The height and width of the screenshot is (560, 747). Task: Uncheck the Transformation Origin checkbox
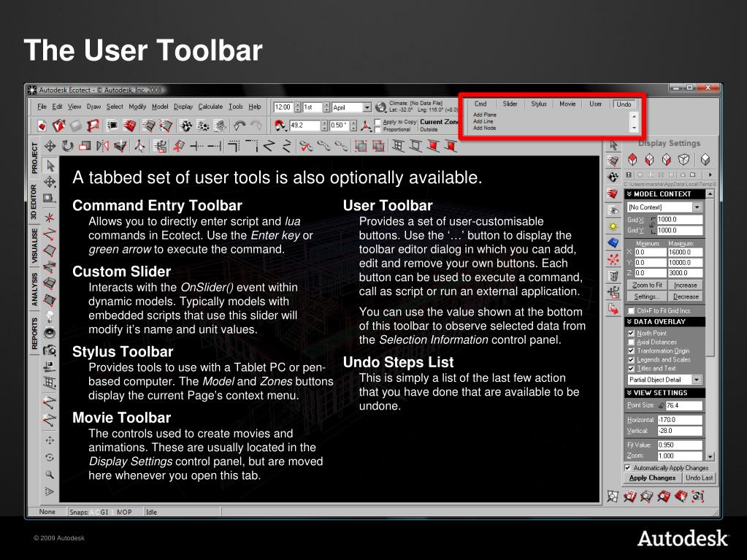tap(631, 351)
